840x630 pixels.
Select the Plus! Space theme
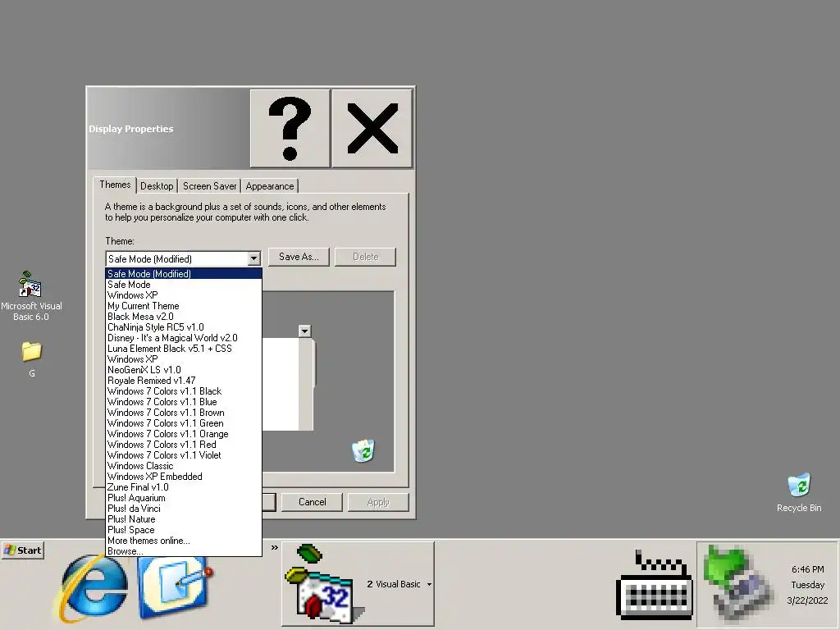[184, 530]
